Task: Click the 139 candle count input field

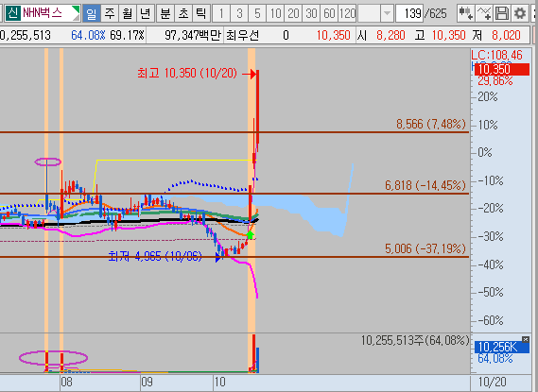Action: tap(409, 13)
